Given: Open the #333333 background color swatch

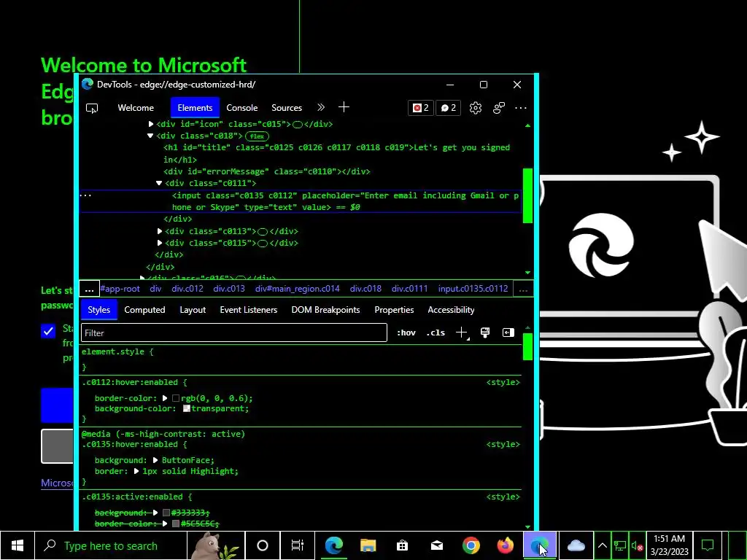Looking at the screenshot, I should pos(166,513).
